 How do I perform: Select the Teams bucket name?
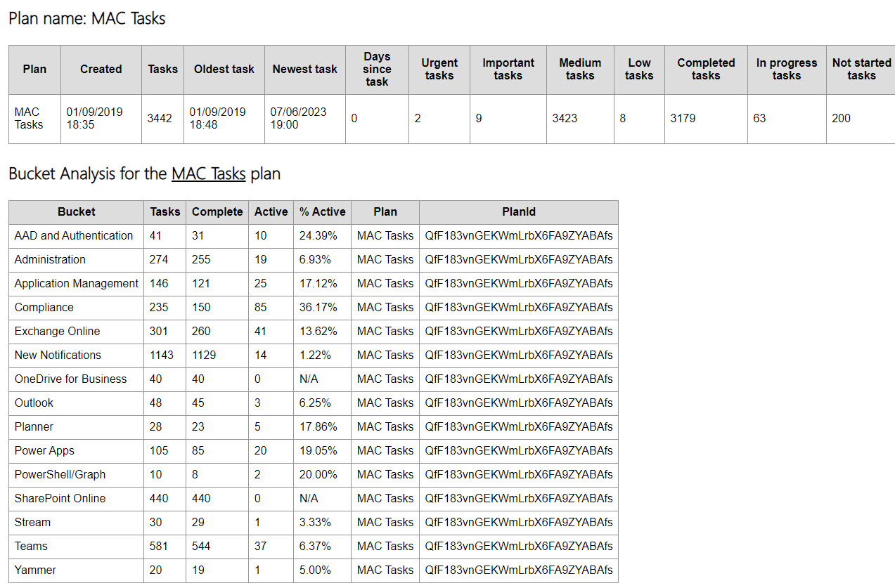point(27,546)
